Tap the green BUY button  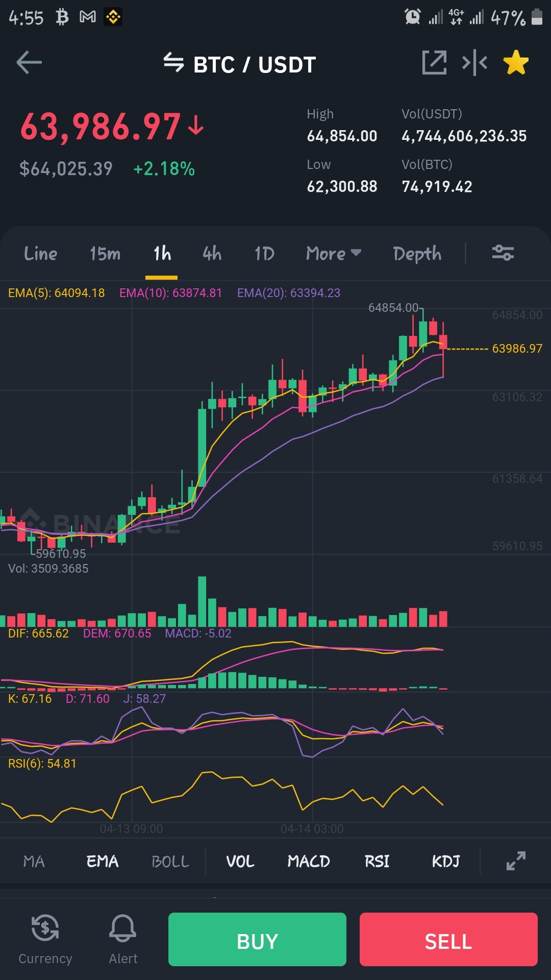coord(257,939)
